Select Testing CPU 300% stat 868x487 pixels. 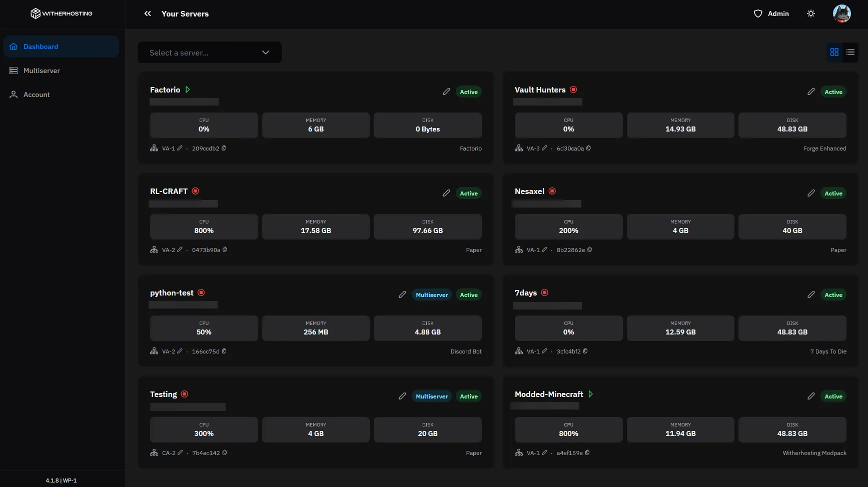[204, 429]
